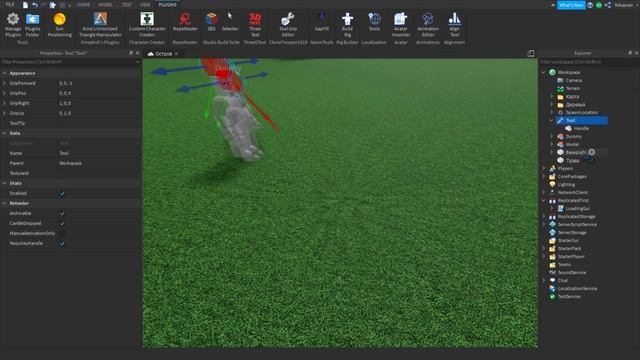Open the Plugins Folder
Screen dimensions: 640x360
33,24
